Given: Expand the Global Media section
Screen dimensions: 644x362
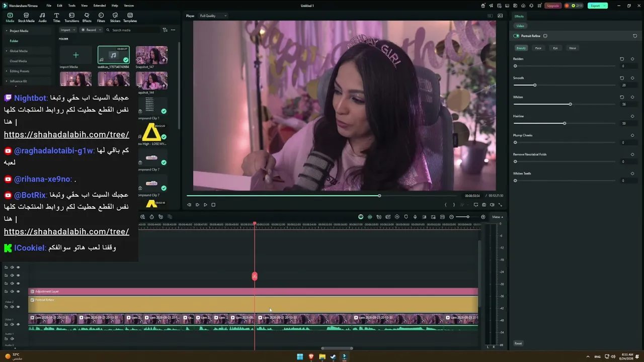Looking at the screenshot, I should (7, 51).
